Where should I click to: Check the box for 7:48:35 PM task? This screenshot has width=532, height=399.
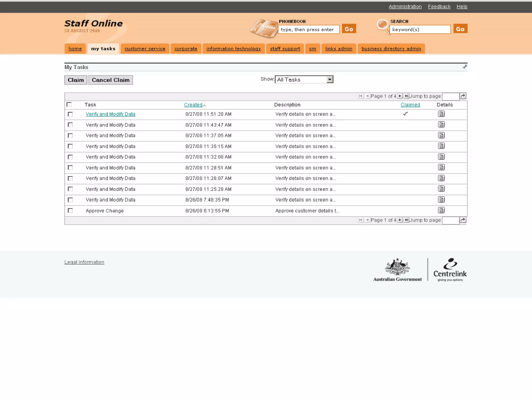coord(70,200)
